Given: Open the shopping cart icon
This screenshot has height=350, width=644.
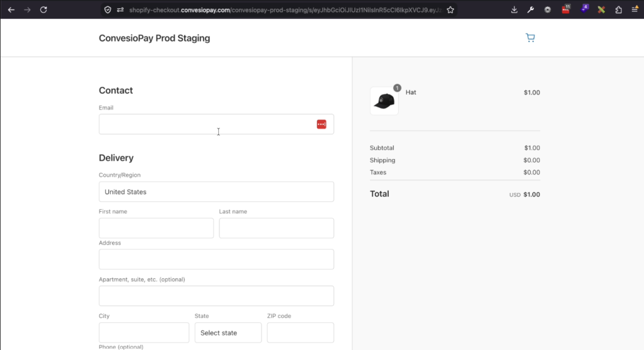Looking at the screenshot, I should point(530,38).
